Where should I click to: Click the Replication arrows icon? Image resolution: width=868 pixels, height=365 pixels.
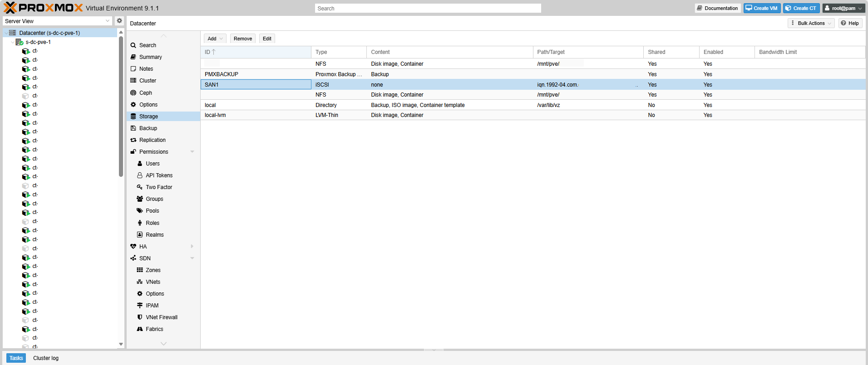(x=133, y=140)
